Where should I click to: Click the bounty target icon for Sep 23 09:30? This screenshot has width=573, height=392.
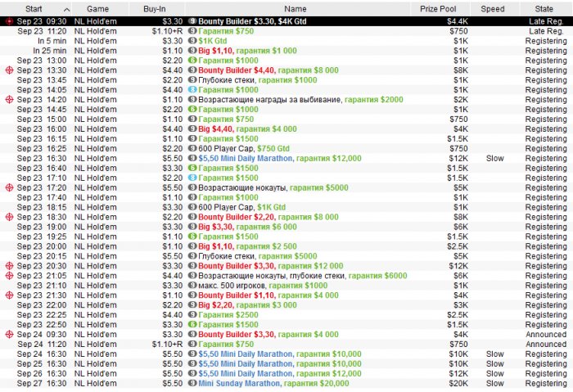(x=10, y=21)
